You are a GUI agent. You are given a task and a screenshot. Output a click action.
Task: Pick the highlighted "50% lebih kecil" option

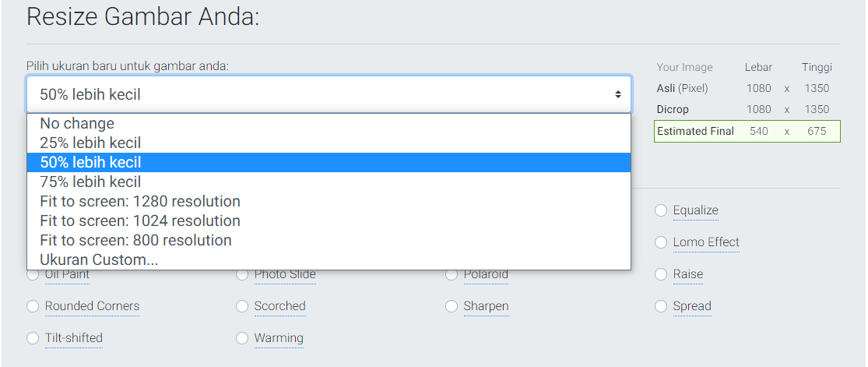pyautogui.click(x=329, y=162)
